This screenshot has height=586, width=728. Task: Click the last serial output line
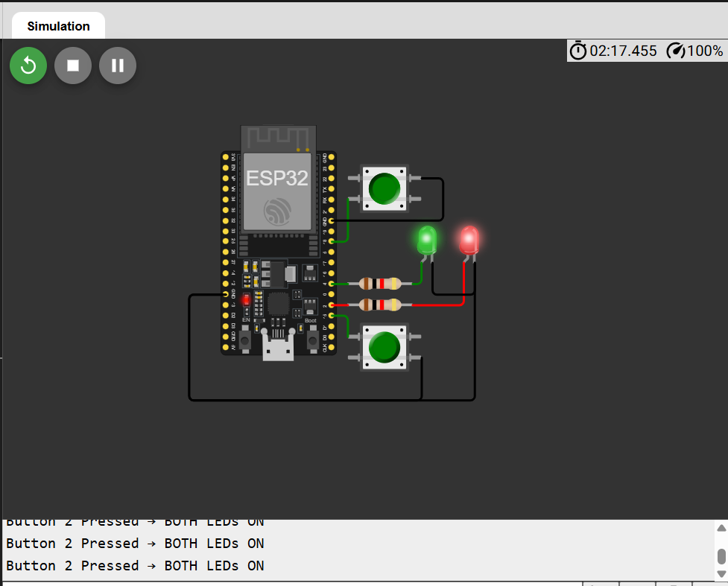tap(135, 566)
